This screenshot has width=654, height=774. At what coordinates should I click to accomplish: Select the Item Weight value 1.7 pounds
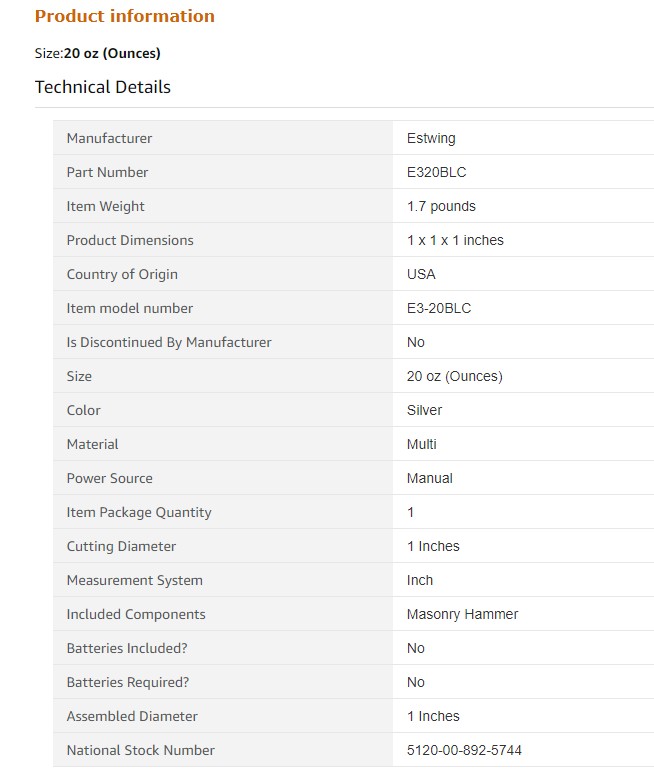[441, 206]
